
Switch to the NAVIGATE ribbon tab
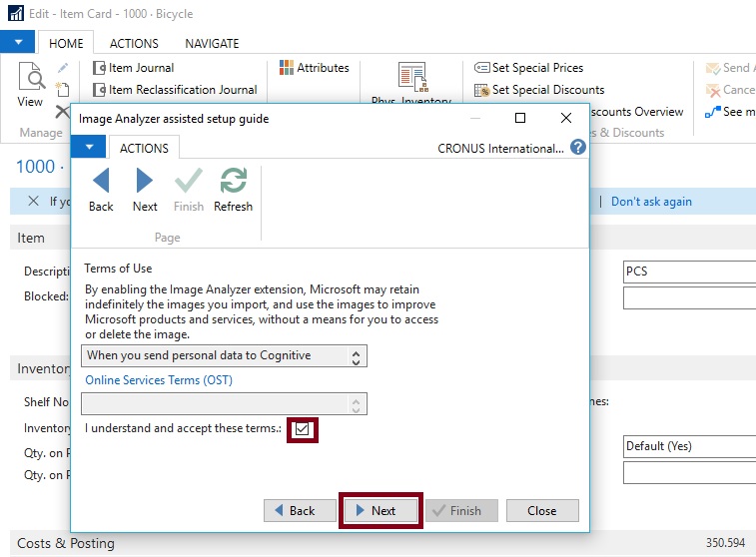tap(212, 44)
